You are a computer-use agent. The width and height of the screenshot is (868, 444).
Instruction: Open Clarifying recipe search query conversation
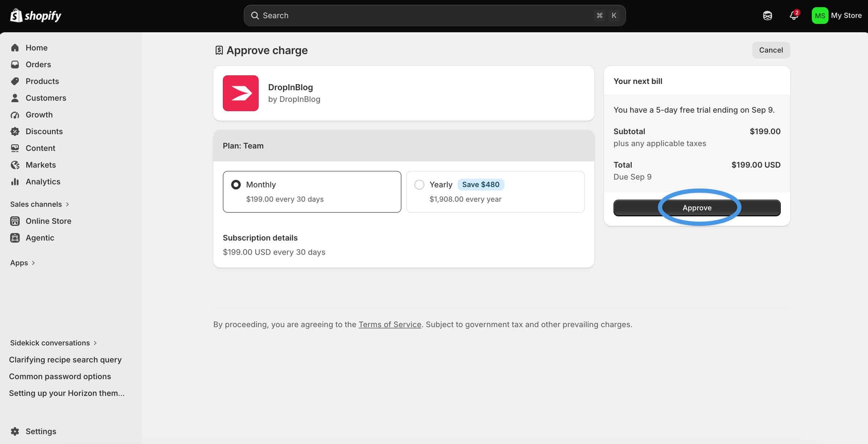click(x=65, y=360)
